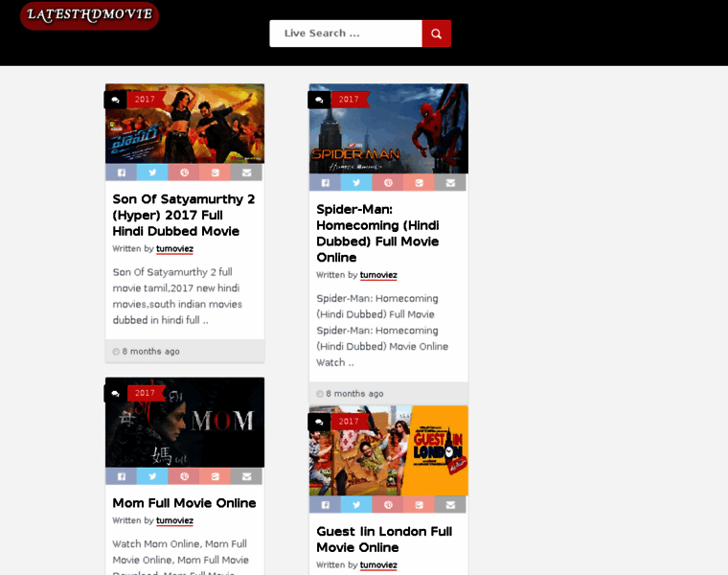Pin Spider-Man Homecoming on Pinterest
The height and width of the screenshot is (575, 728).
(x=388, y=182)
